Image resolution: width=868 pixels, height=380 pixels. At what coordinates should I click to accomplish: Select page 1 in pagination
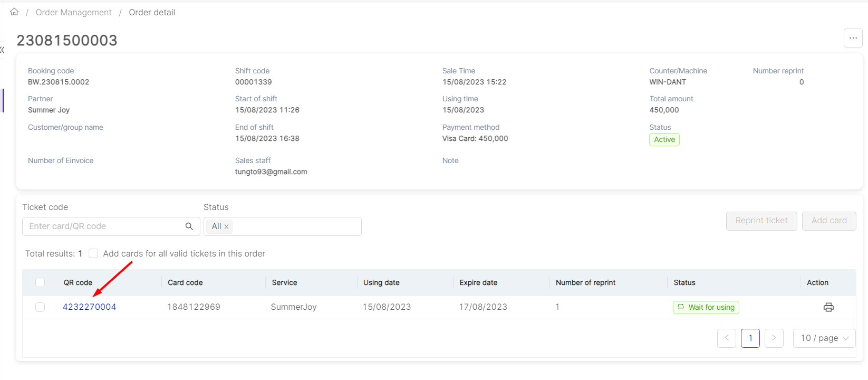750,338
